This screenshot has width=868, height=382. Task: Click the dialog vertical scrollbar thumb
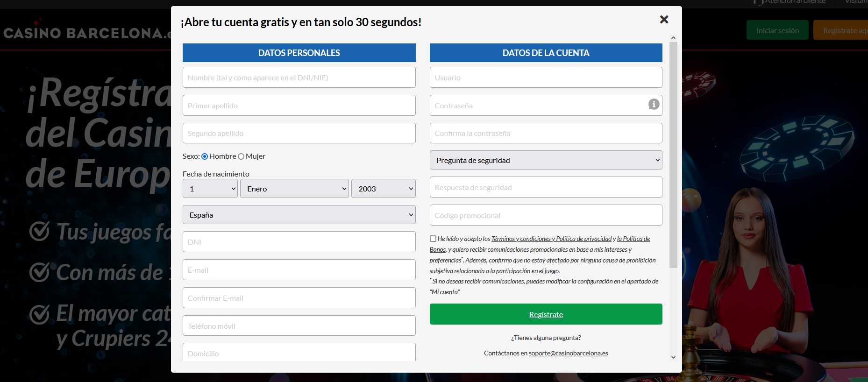point(673,155)
